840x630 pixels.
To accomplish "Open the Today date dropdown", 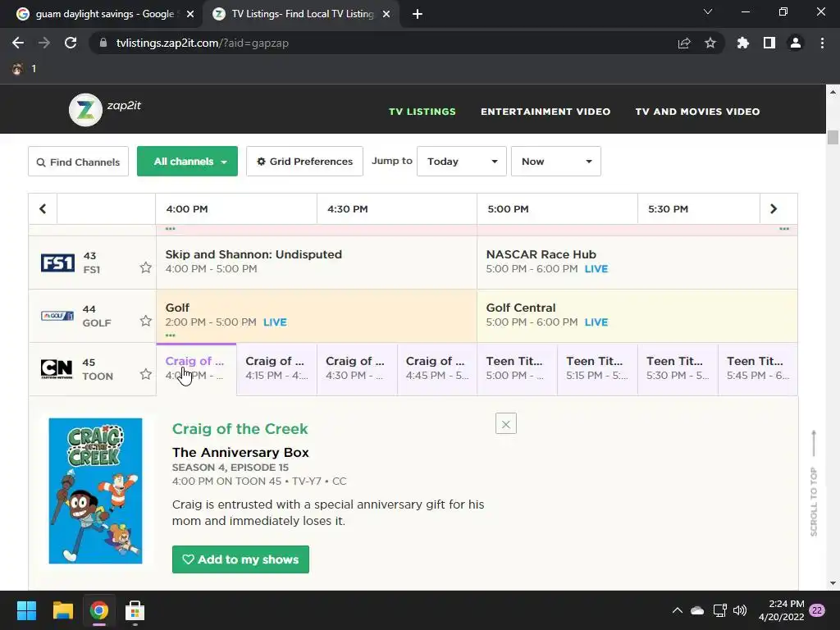I will (462, 162).
